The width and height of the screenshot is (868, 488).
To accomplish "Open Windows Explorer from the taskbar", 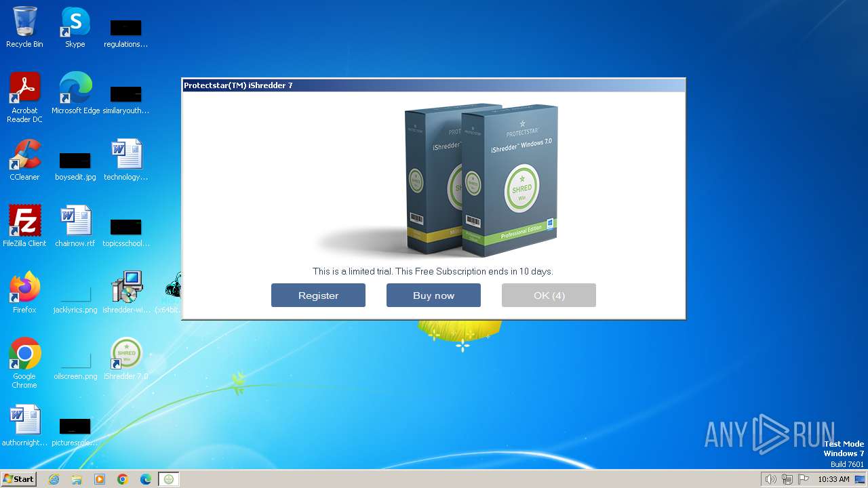I will point(77,479).
